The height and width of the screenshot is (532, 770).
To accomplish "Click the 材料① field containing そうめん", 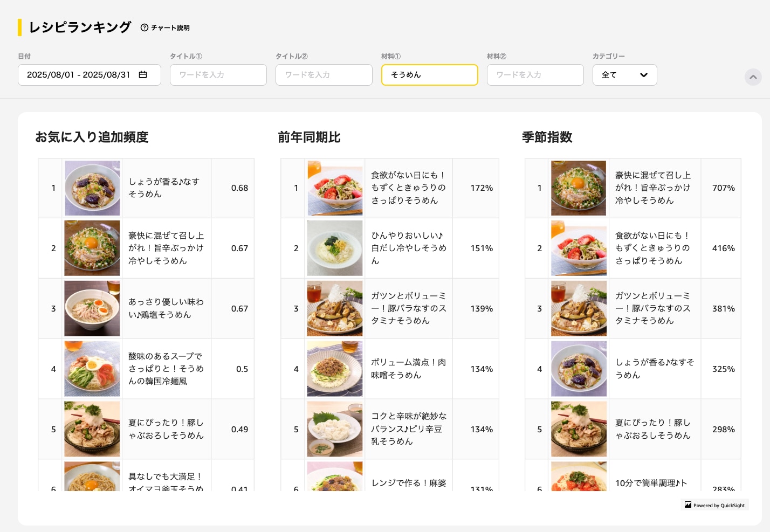I will coord(429,75).
